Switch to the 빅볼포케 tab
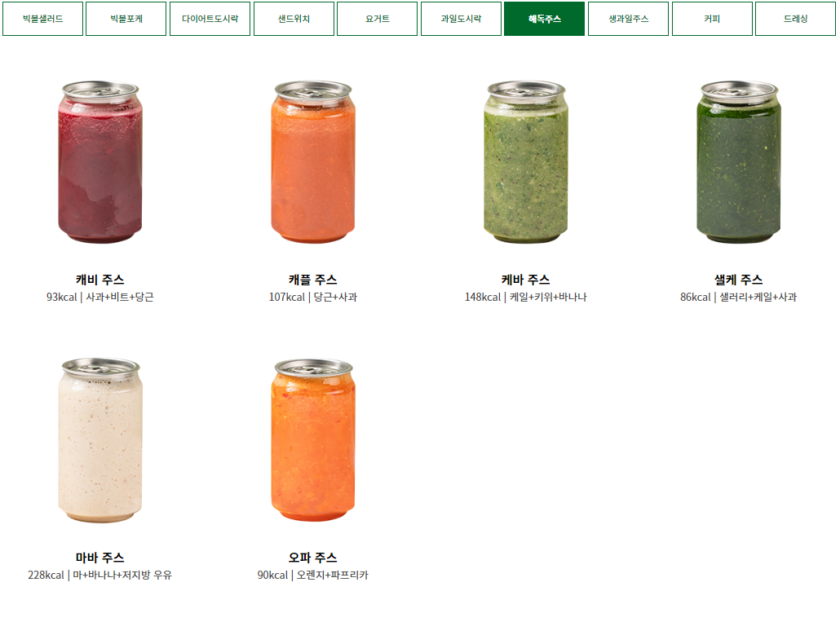This screenshot has height=622, width=840. point(126,19)
